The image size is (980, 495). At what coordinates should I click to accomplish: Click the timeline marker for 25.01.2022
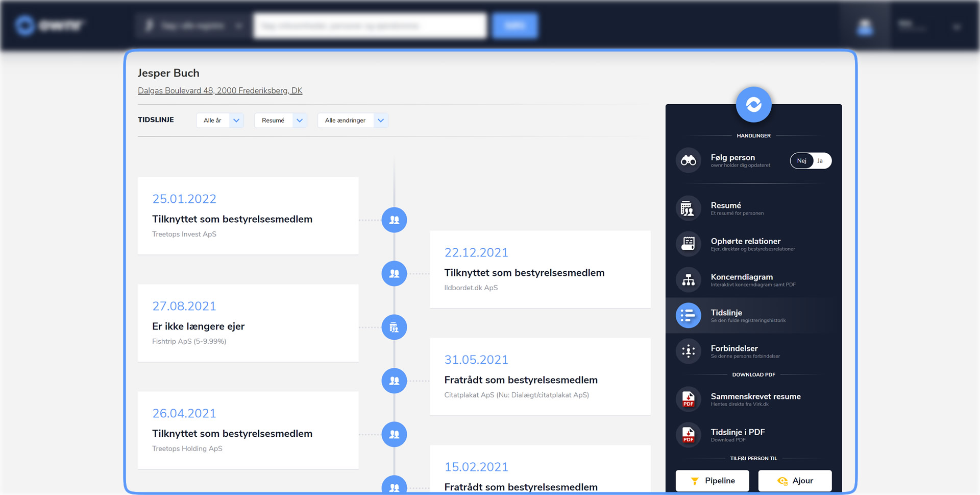click(x=394, y=220)
